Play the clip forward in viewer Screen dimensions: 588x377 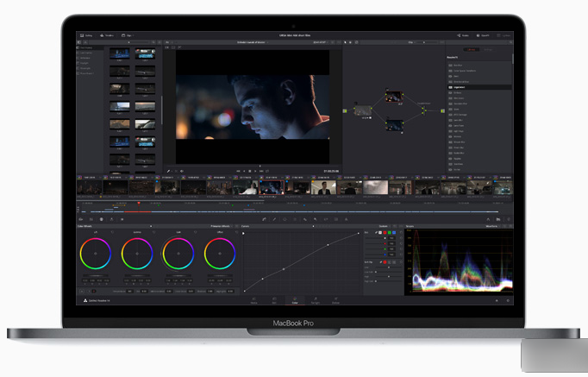click(256, 171)
